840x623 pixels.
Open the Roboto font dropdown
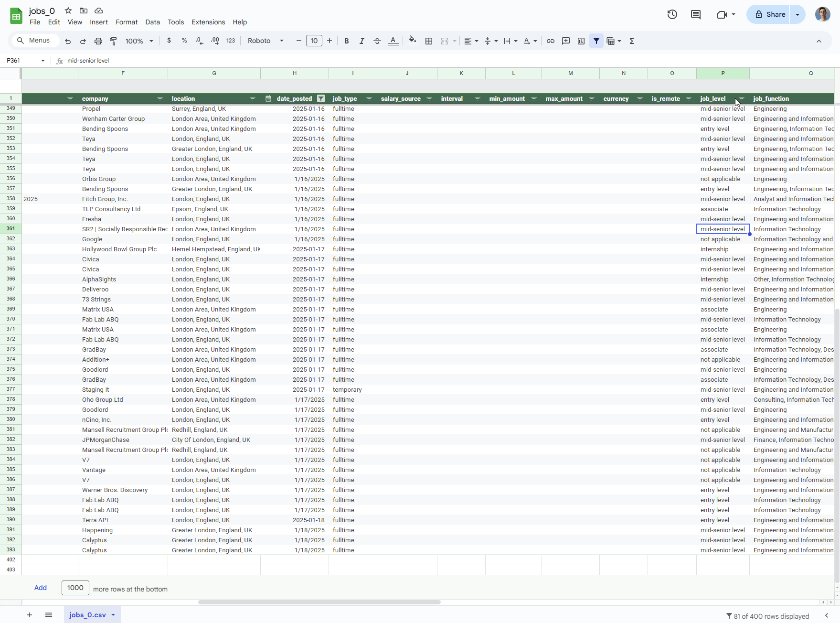pos(266,41)
